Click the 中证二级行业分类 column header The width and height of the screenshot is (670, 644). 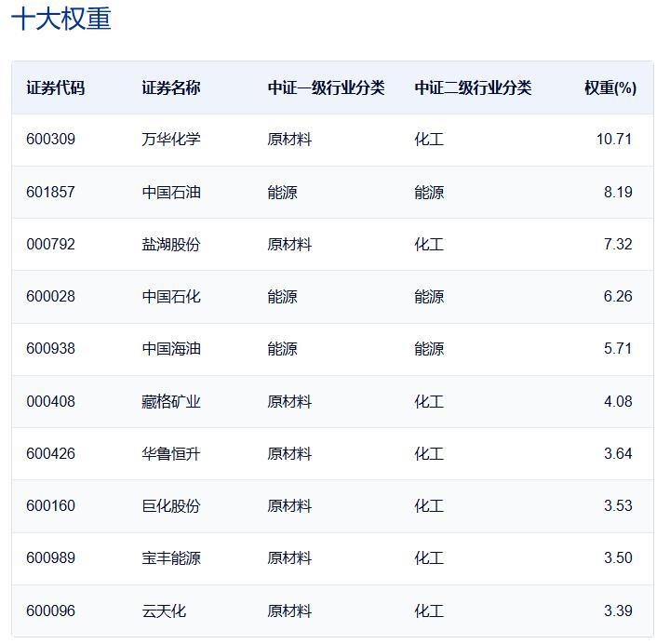tap(473, 87)
